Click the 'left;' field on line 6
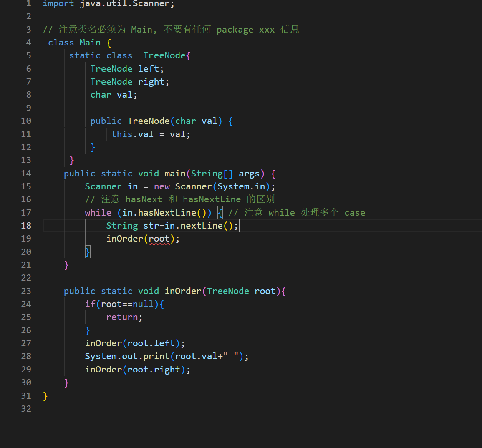Viewport: 482px width, 448px height. (151, 69)
